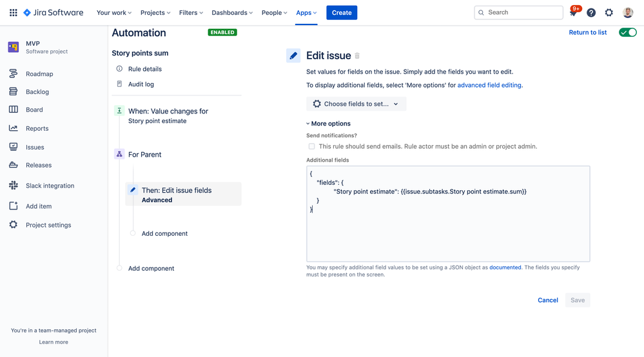644x357 pixels.
Task: Click the Rule details info icon
Action: (x=119, y=68)
